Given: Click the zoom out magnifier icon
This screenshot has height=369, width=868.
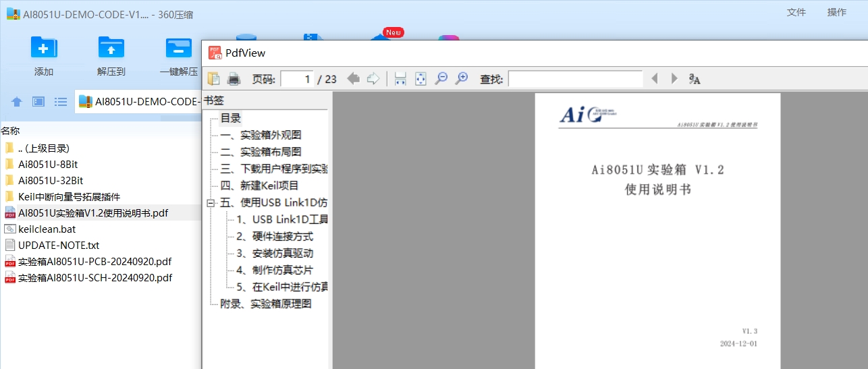Looking at the screenshot, I should pos(441,79).
